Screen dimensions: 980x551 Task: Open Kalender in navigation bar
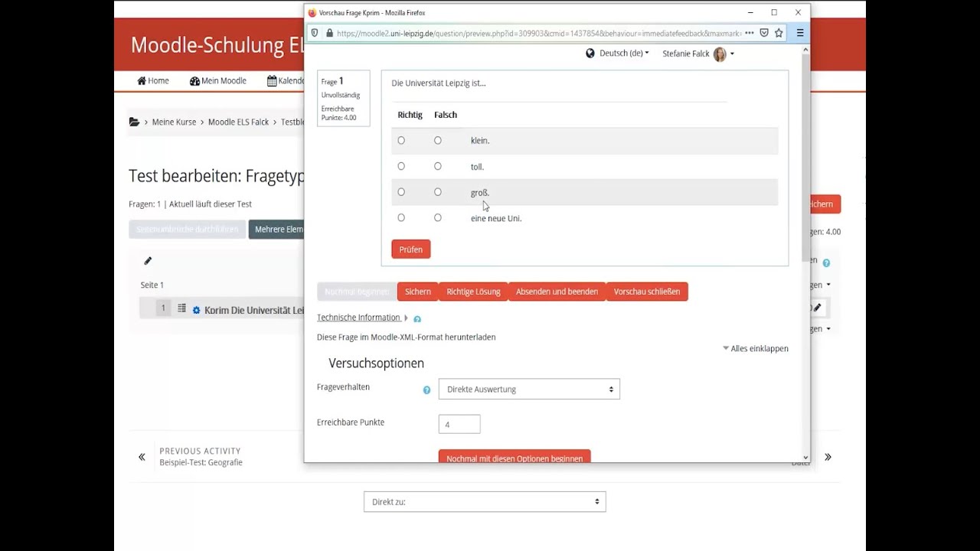(x=286, y=81)
